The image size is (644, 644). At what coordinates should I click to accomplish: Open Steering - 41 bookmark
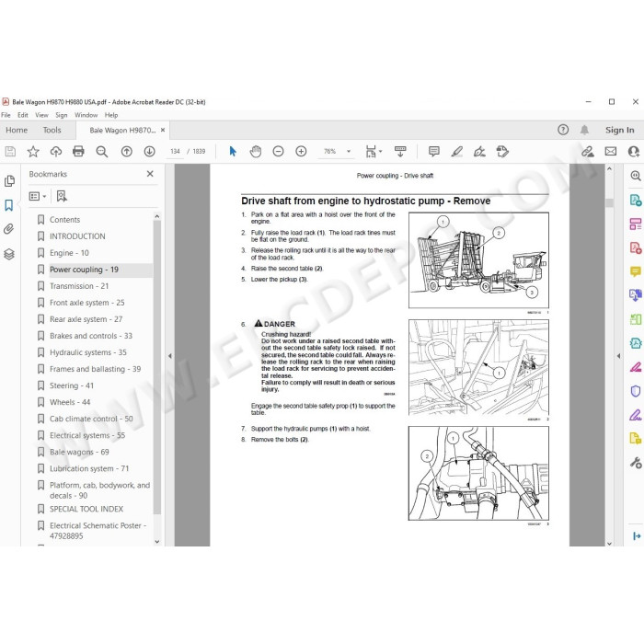point(72,385)
